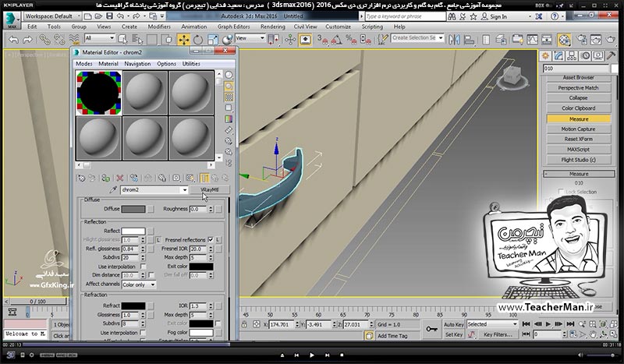
Task: Open the Selected key filter dropdown
Action: coord(492,324)
